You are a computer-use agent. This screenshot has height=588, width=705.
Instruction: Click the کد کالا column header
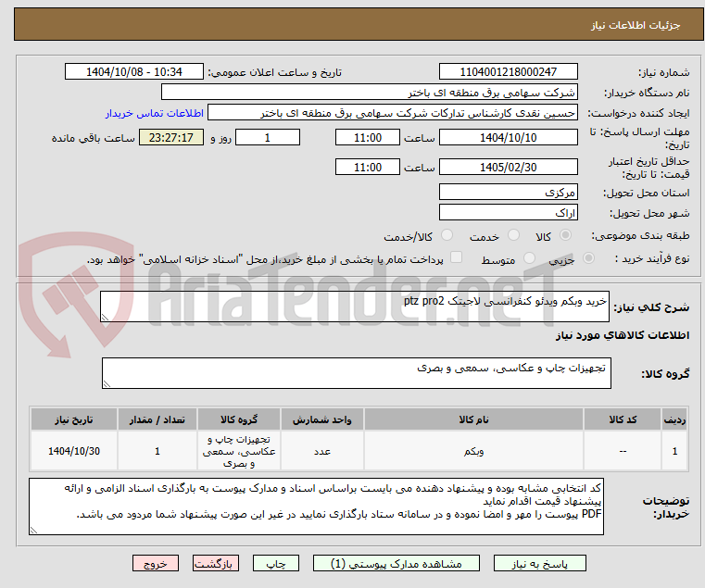[x=623, y=419]
